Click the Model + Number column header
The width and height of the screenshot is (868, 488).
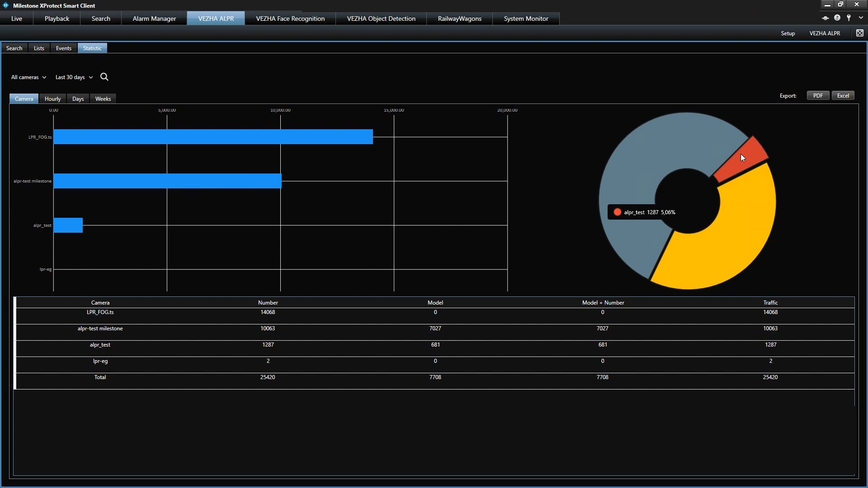pyautogui.click(x=603, y=303)
